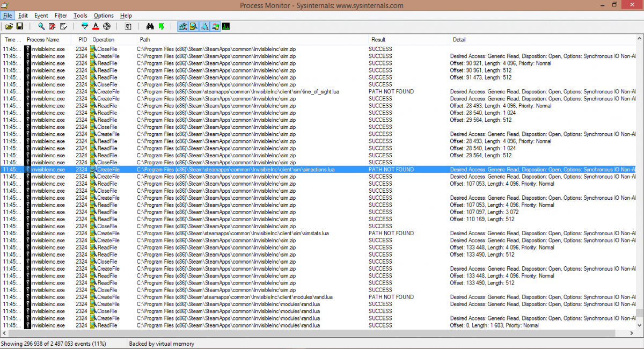Clear the display with the eraser icon

coord(63,26)
